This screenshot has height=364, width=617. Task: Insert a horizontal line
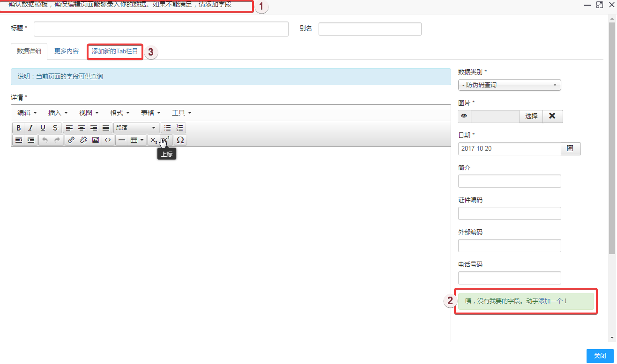click(x=122, y=140)
